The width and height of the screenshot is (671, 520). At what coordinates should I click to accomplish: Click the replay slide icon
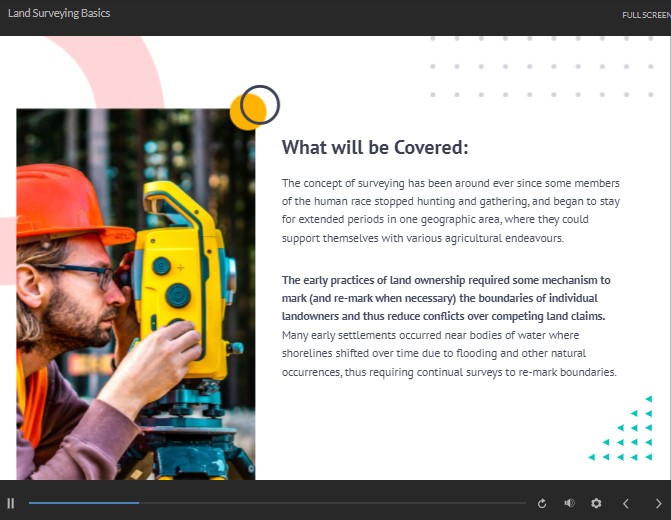(542, 504)
